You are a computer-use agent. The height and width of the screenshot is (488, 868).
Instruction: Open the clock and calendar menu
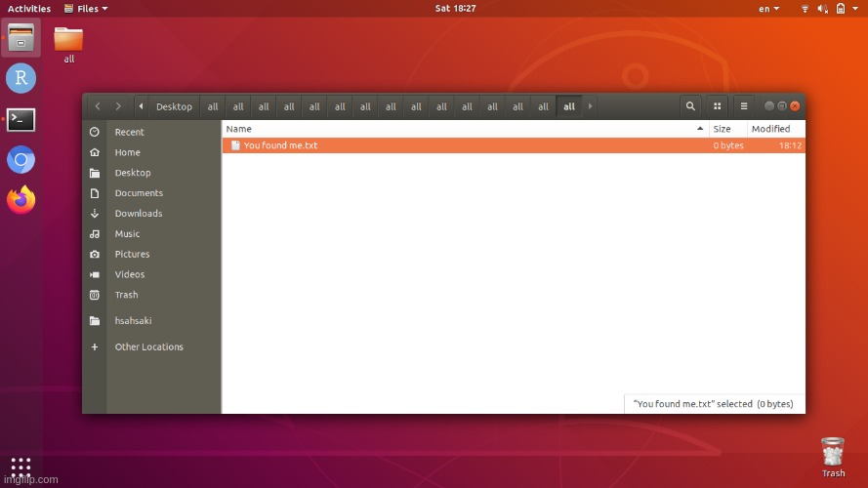pos(455,9)
